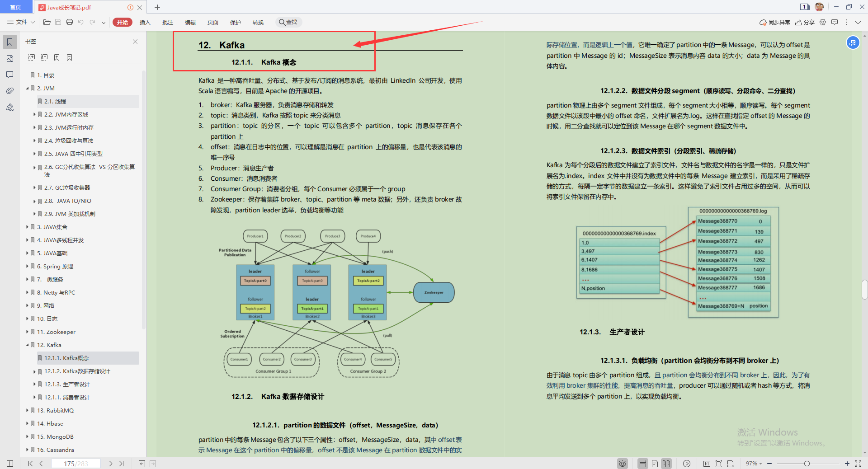
Task: Collapse the 2. JVM bookmark node
Action: click(x=27, y=89)
